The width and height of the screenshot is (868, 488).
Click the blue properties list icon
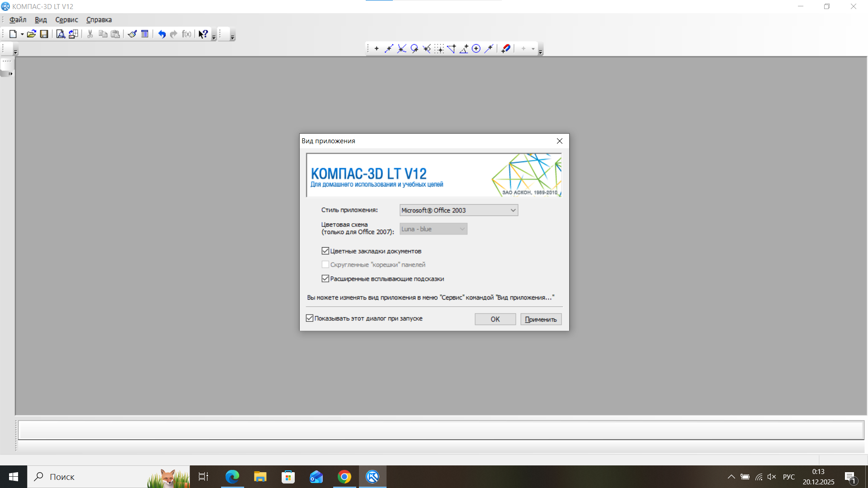pyautogui.click(x=145, y=34)
